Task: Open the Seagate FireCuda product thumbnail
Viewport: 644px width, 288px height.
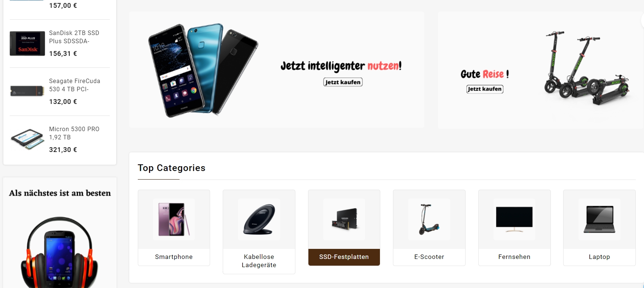Action: 27,91
